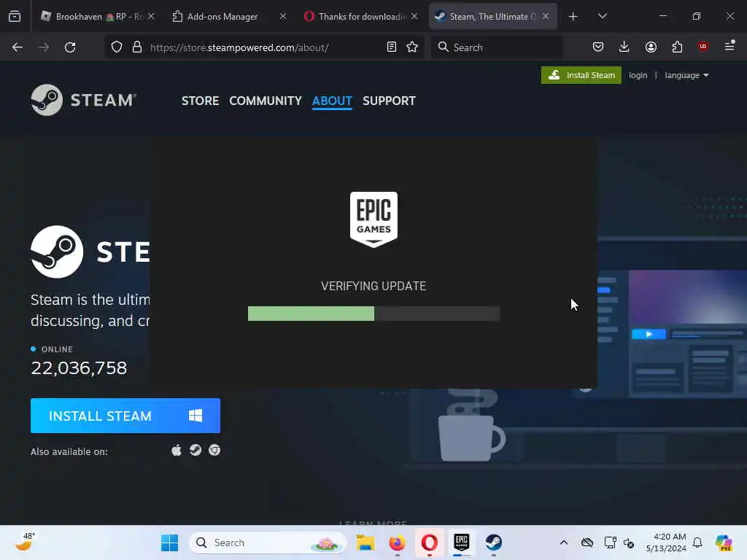Toggle reader view icon in address bar
Screen dimensions: 747x560
pos(392,47)
